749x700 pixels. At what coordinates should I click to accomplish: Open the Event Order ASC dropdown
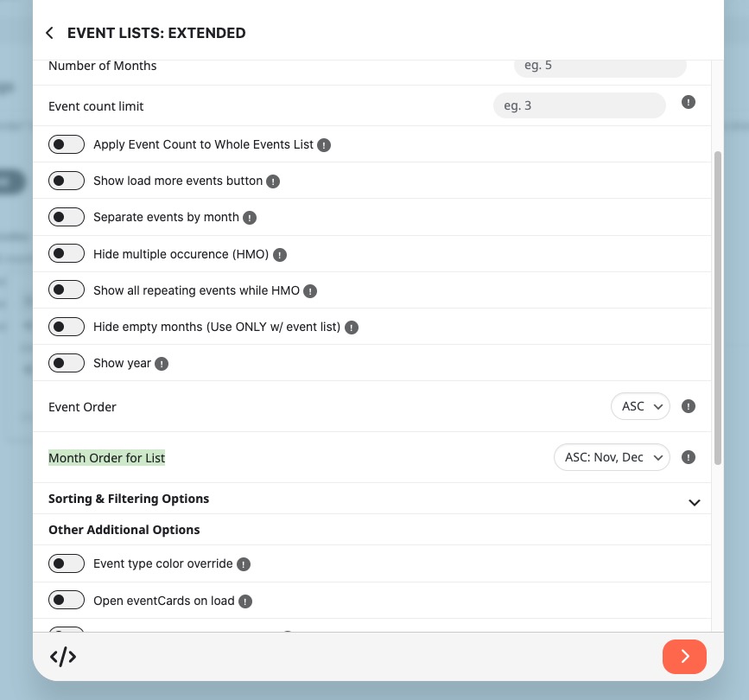click(640, 407)
